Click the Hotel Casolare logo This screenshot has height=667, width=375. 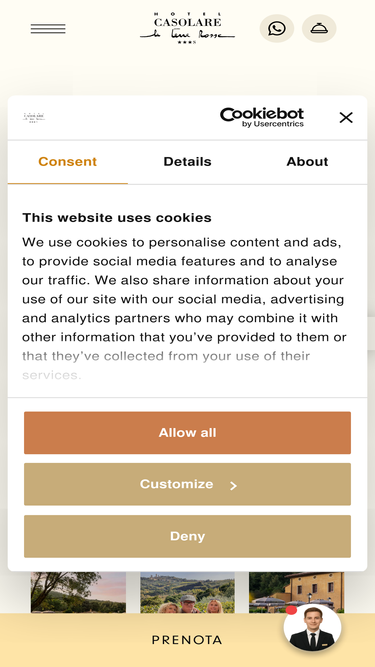pos(188,28)
